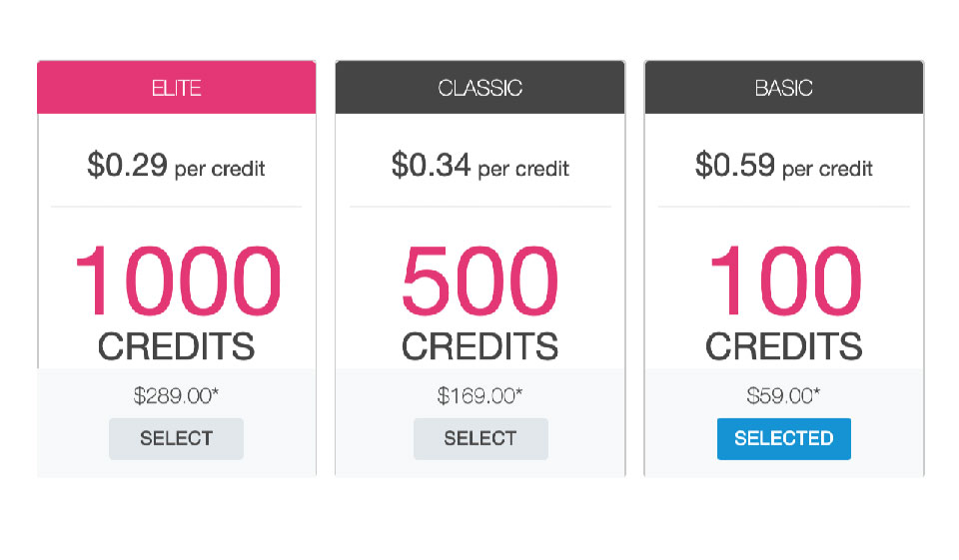Click the $59.00* total price
Viewport: 959px width, 560px height.
783,395
